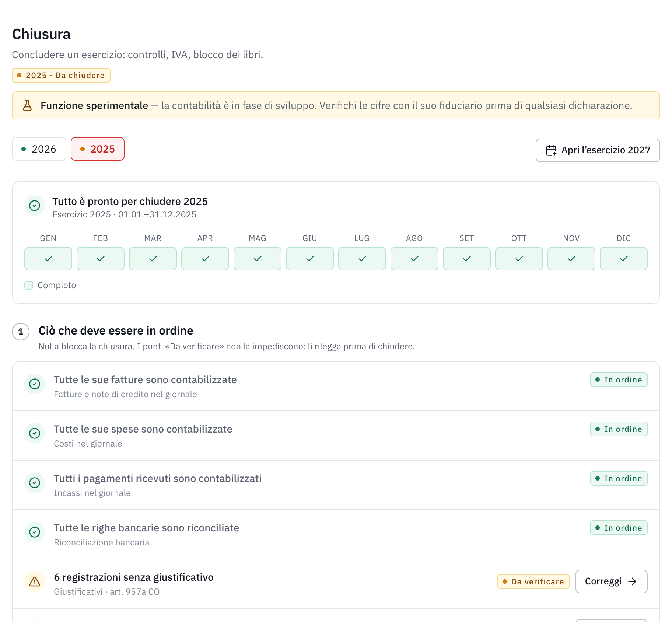Screen dimensions: 672x622
Task: Click 'Tutte le sue spese sono contabilizzate' text
Action: tap(143, 429)
